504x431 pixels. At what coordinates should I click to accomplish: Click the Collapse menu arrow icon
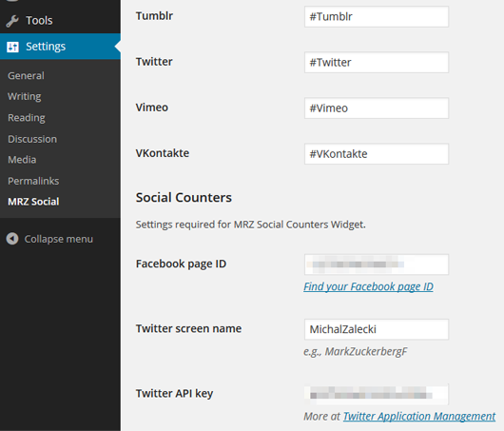[x=12, y=239]
